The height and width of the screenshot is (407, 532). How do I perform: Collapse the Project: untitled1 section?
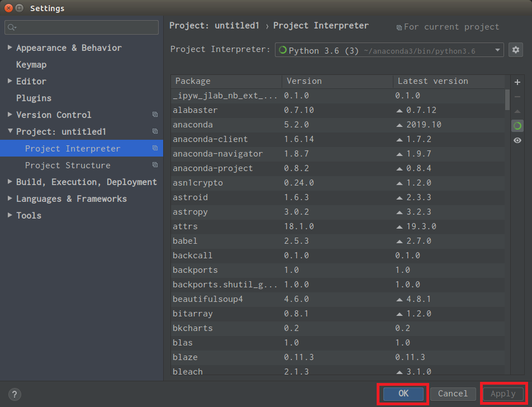(x=10, y=131)
